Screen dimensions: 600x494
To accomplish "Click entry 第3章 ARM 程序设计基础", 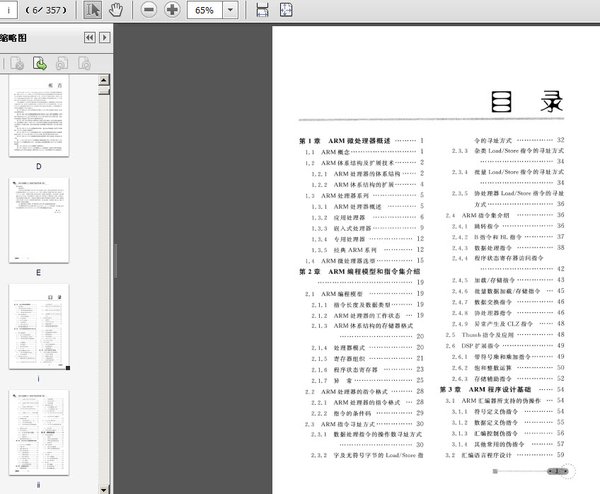I will pos(502,390).
